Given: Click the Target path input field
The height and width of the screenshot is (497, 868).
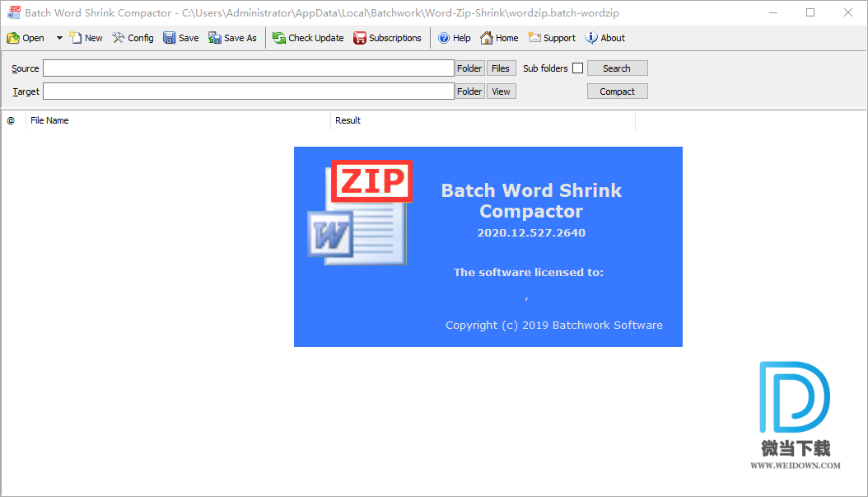Looking at the screenshot, I should coord(249,91).
